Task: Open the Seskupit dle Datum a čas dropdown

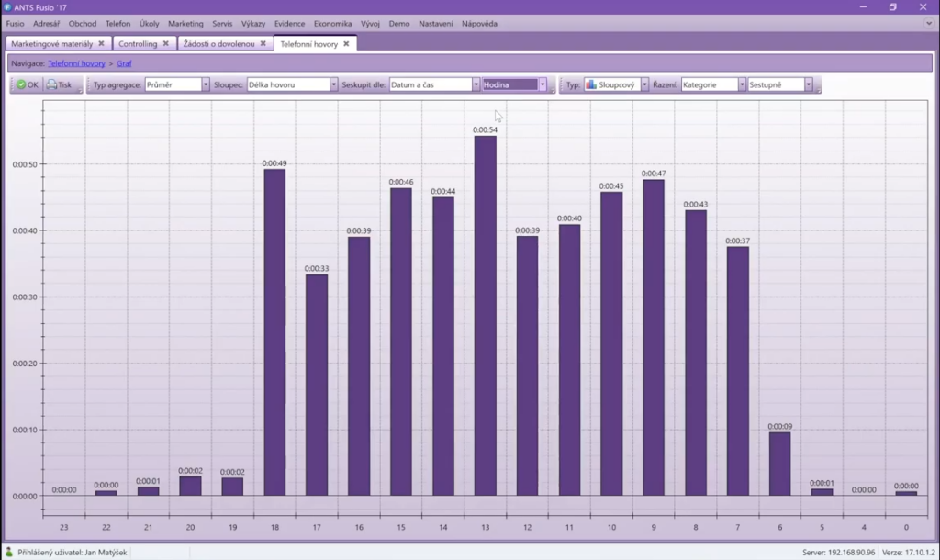Action: [x=476, y=84]
